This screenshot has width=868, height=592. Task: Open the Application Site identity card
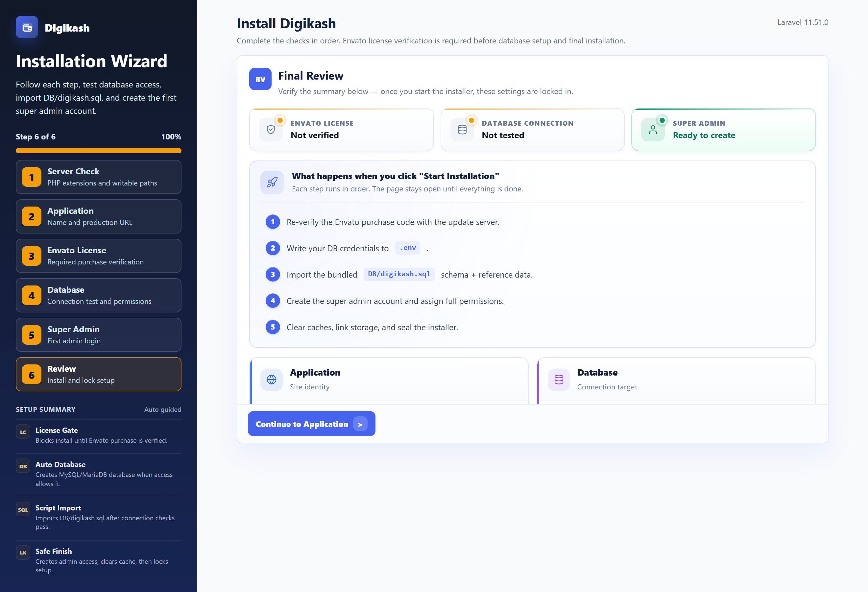pyautogui.click(x=389, y=381)
